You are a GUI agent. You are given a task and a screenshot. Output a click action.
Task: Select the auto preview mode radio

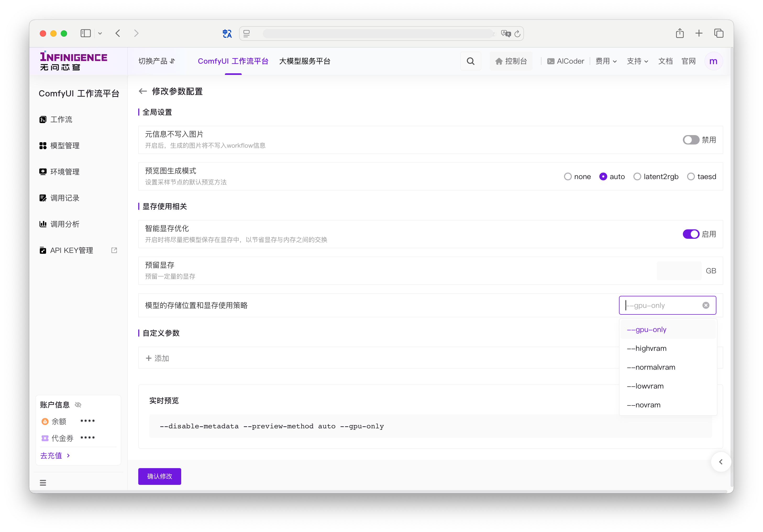pos(603,177)
